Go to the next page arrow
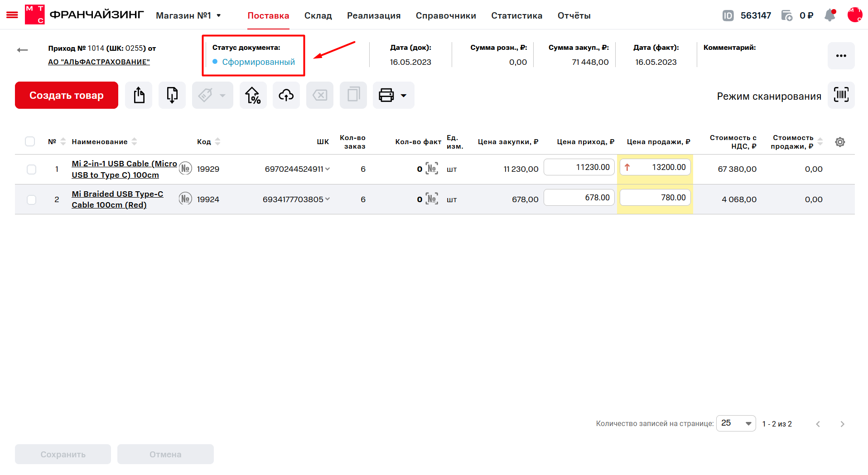Viewport: 868px width, 475px height. pyautogui.click(x=842, y=424)
